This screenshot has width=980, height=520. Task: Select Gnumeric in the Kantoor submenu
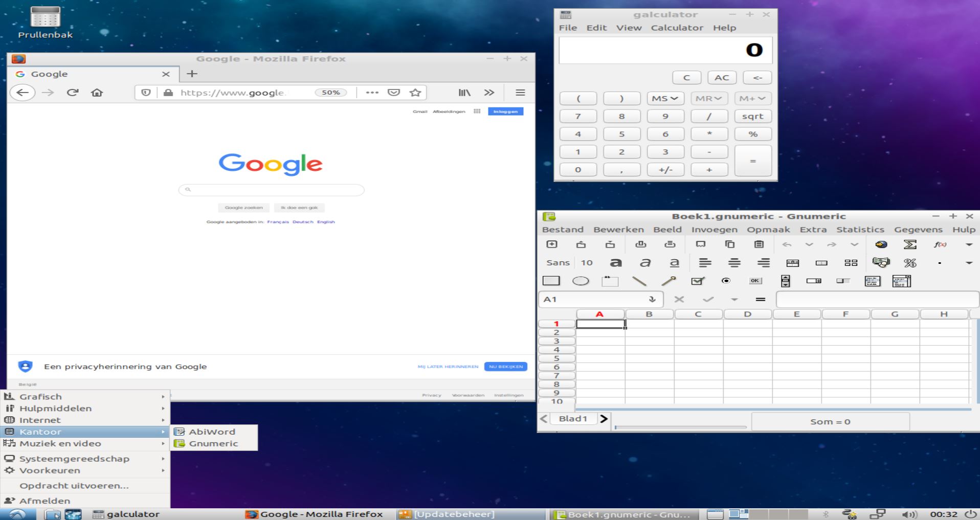click(214, 443)
